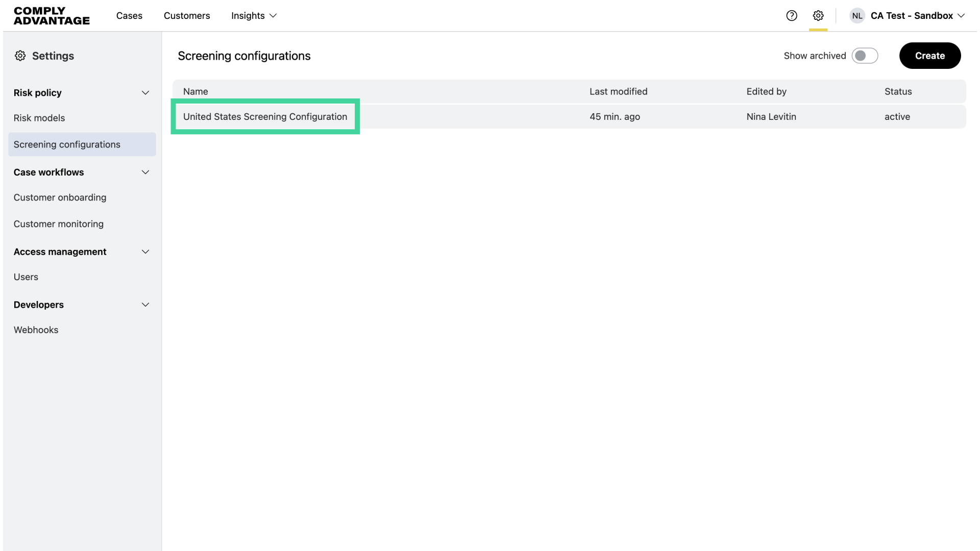This screenshot has height=551, width=980.
Task: Open Webhooks under Developers
Action: tap(36, 330)
